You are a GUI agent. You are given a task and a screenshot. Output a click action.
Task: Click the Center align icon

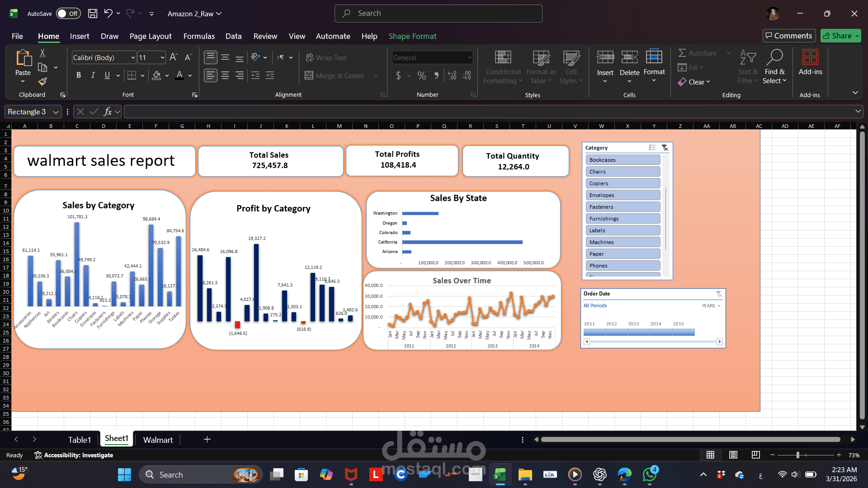point(225,75)
